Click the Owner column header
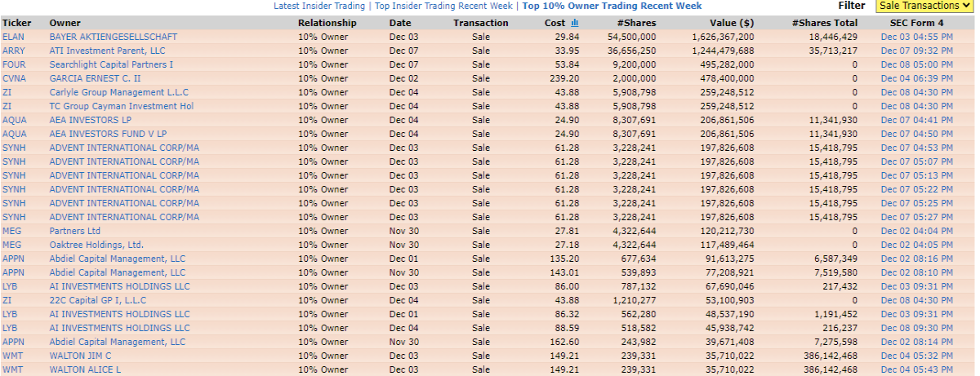The height and width of the screenshot is (376, 980). point(65,23)
